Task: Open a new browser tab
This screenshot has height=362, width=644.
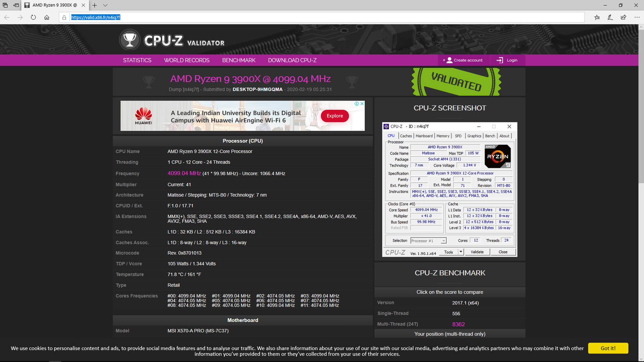Action: click(95, 5)
